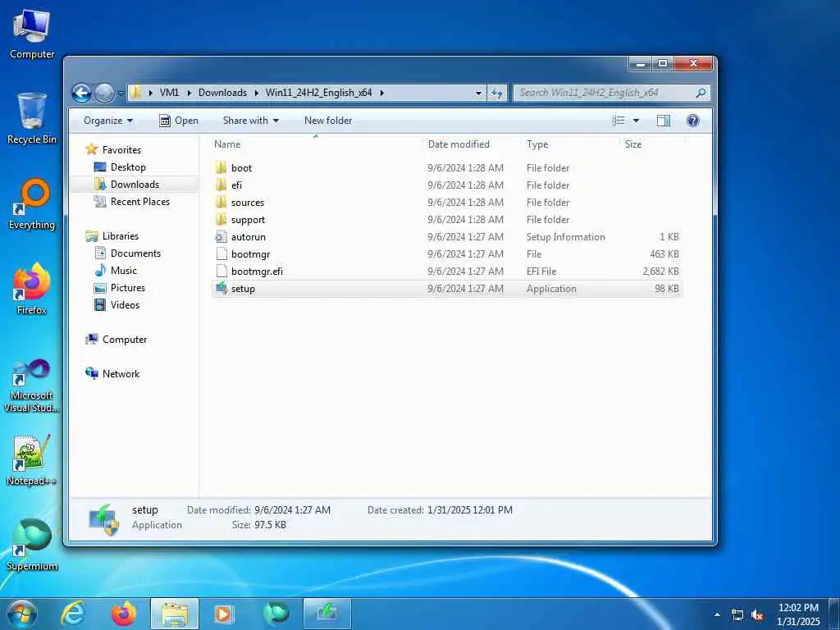This screenshot has width=840, height=630.
Task: Toggle the preview pane button
Action: point(663,121)
